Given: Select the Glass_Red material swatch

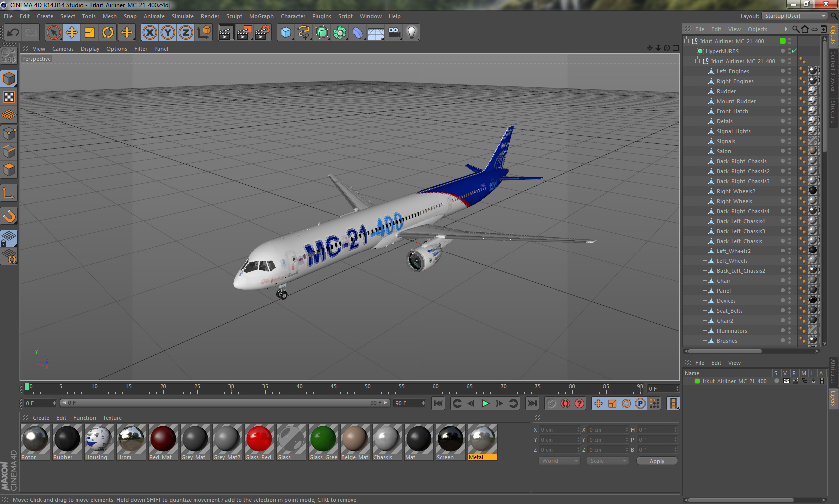Looking at the screenshot, I should click(259, 442).
